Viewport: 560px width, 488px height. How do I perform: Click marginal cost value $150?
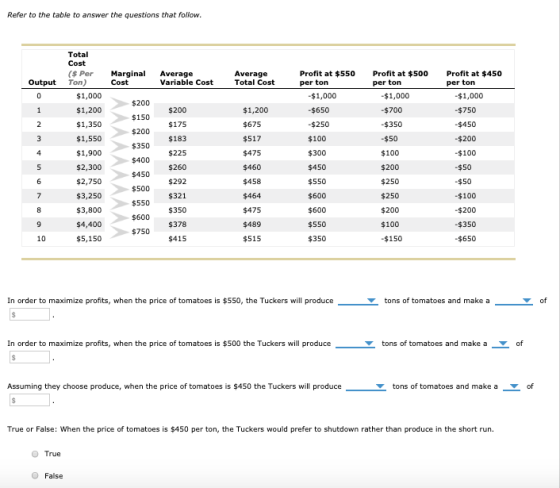point(141,117)
